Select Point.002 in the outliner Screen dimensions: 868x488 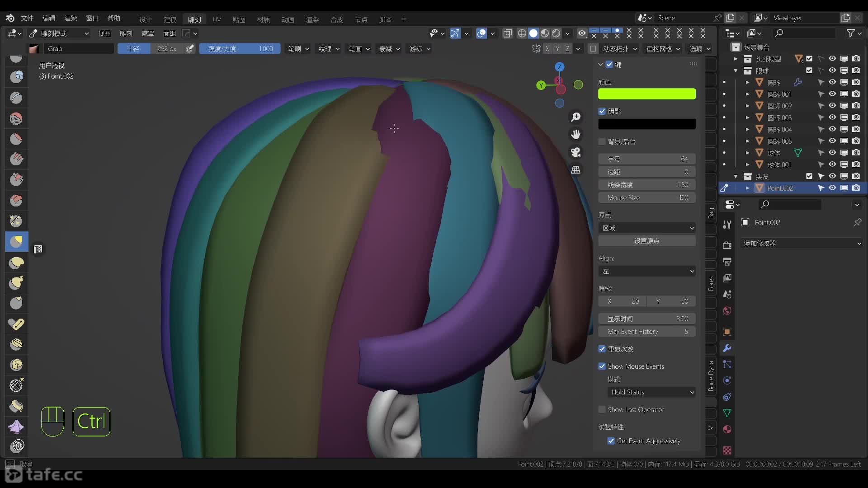coord(780,188)
